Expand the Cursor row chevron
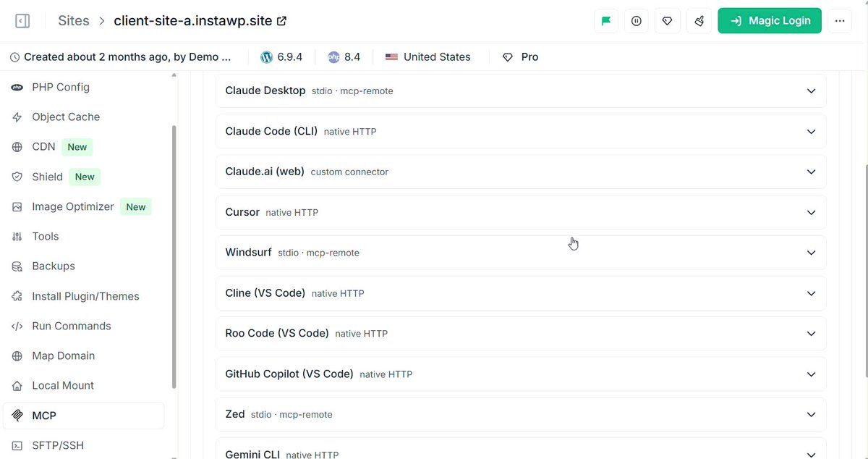The width and height of the screenshot is (868, 459). point(811,212)
